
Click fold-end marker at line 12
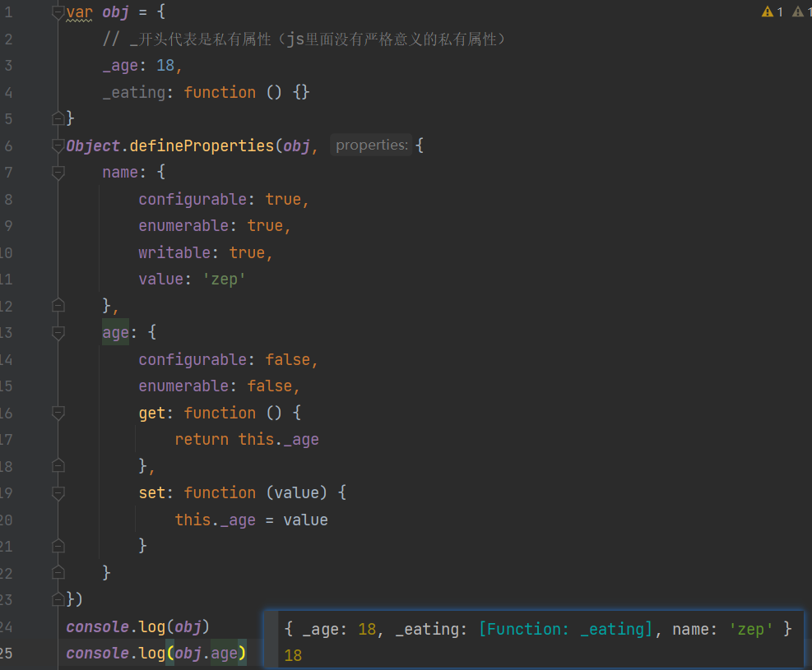(58, 306)
